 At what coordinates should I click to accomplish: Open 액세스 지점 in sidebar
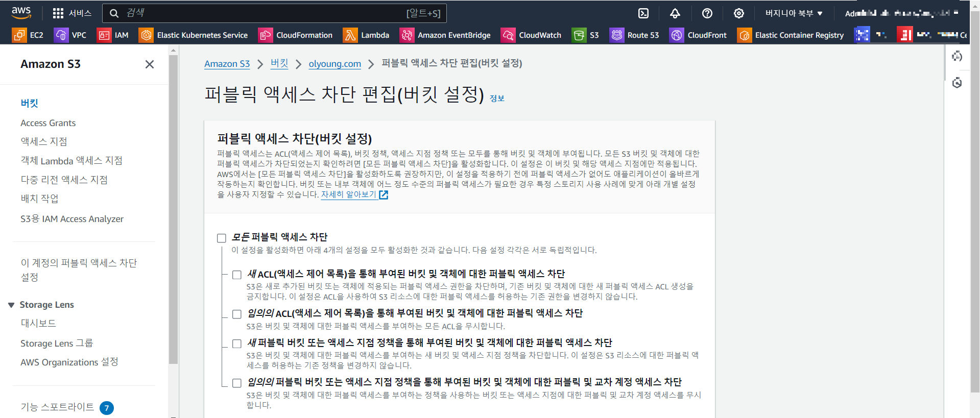pos(44,141)
